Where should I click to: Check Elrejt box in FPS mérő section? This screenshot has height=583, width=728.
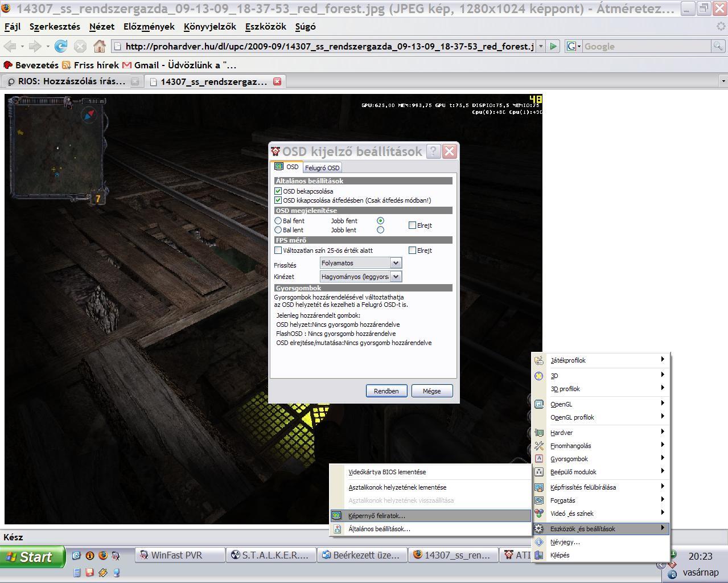[x=413, y=251]
